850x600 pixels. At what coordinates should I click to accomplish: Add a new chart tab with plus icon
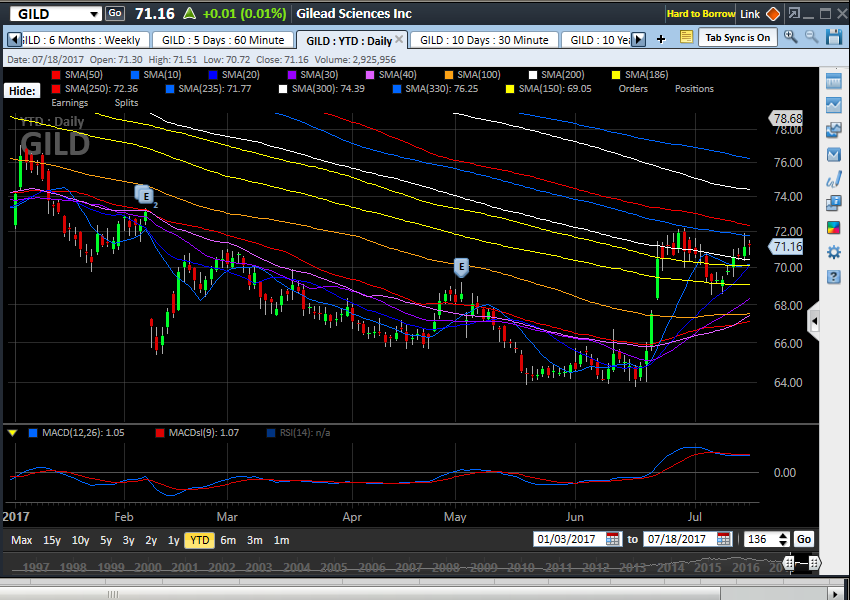click(x=661, y=38)
